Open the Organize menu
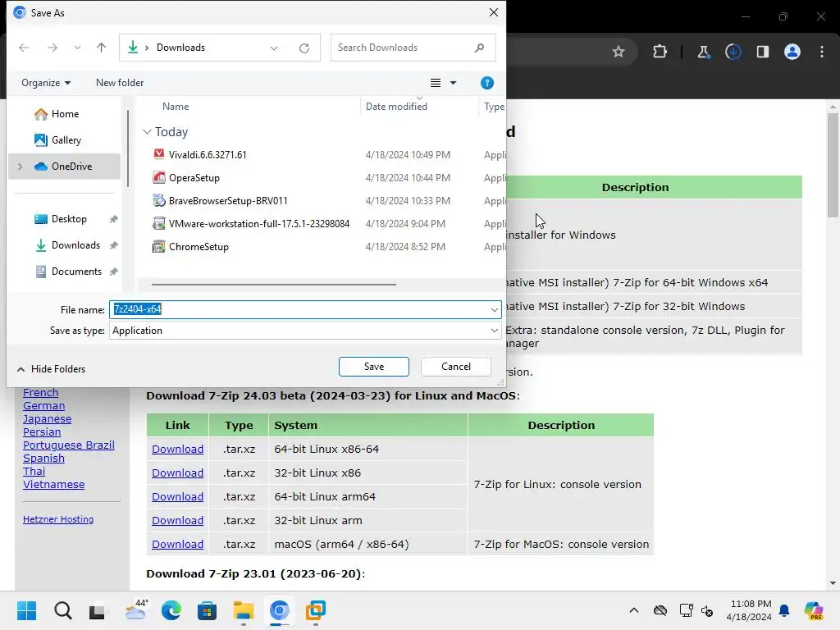The width and height of the screenshot is (840, 630). point(46,83)
